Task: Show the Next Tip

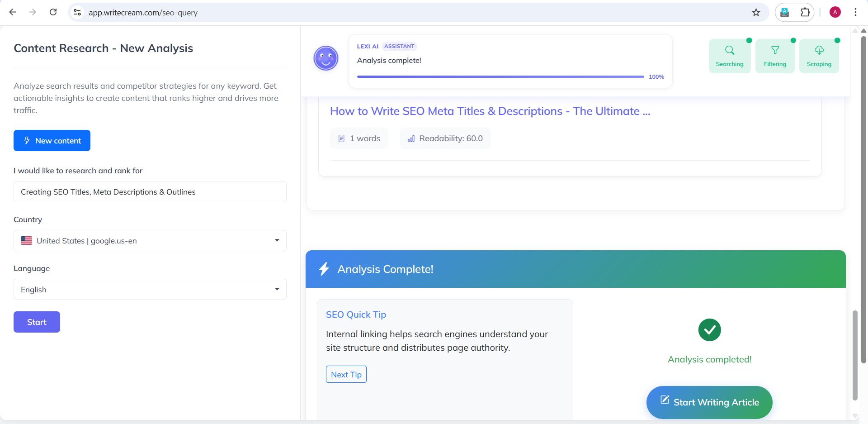Action: [346, 375]
